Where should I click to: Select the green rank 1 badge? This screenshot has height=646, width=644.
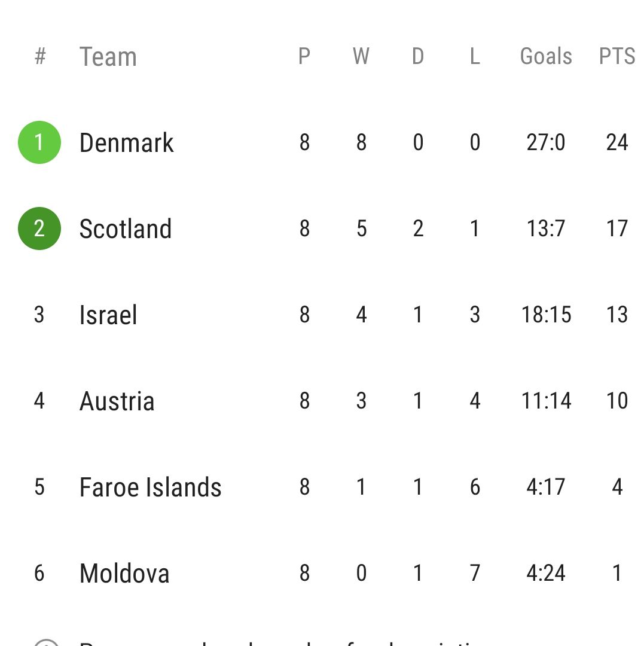click(x=39, y=142)
